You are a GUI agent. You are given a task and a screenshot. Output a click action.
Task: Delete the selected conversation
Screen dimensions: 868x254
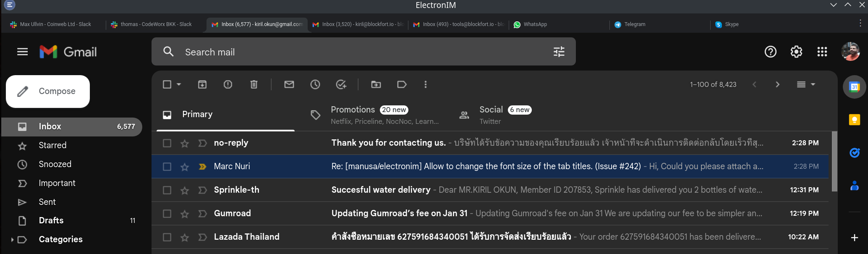254,84
